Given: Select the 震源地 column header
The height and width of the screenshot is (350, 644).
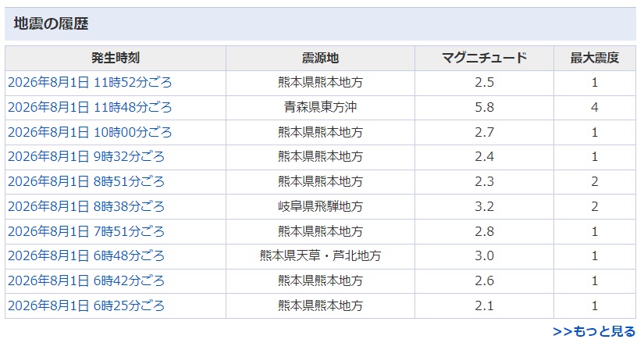Looking at the screenshot, I should (320, 58).
